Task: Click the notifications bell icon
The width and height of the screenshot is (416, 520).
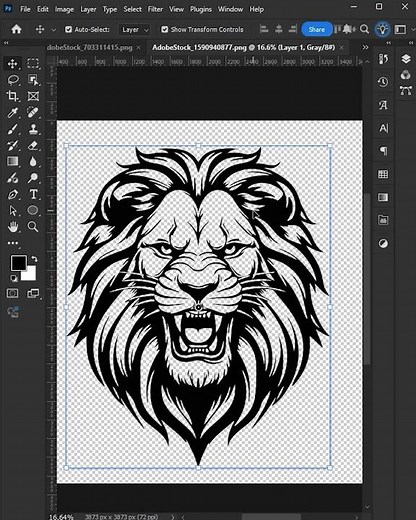Action: pos(348,29)
